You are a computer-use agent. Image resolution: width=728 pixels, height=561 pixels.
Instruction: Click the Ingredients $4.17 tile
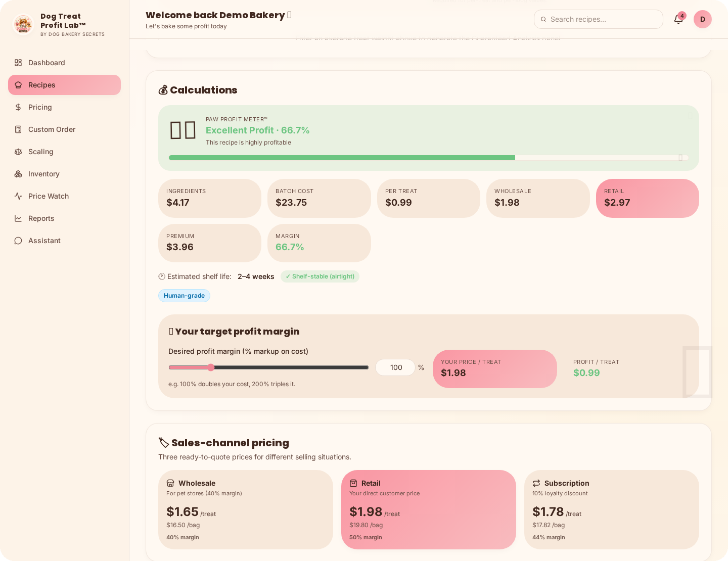210,198
